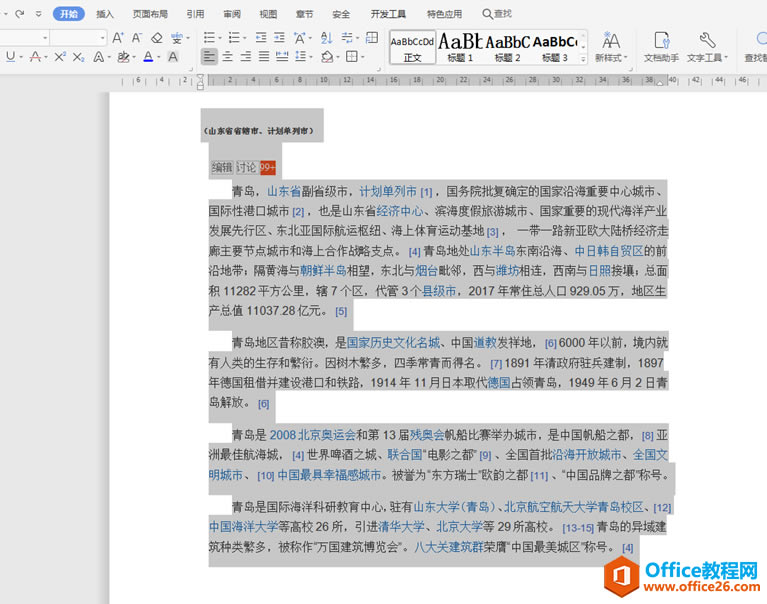Apply the text highlight color
767x604 pixels.
coord(123,57)
